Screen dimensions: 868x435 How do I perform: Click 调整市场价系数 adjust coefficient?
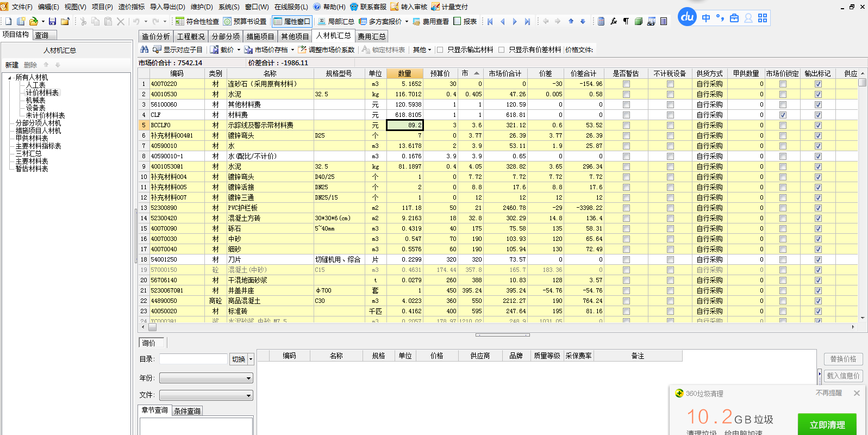click(x=326, y=49)
